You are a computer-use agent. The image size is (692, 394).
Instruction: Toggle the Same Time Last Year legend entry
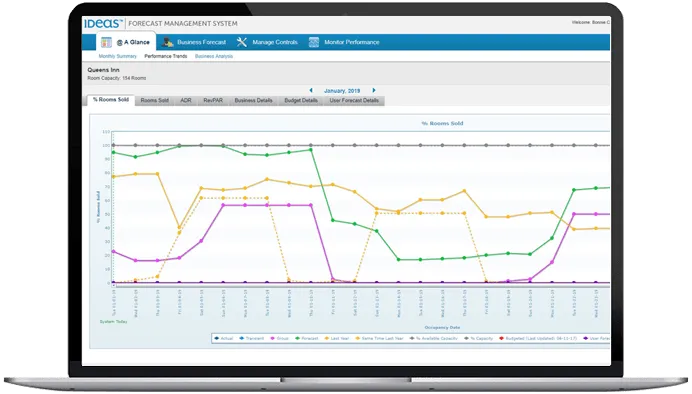coord(380,338)
